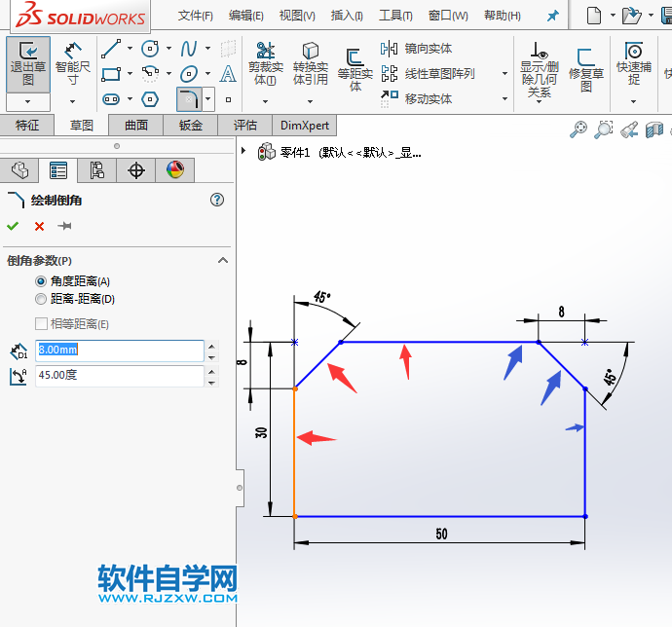The image size is (672, 627).
Task: Click 快速捕捉 quick snaps tool
Action: point(634,63)
